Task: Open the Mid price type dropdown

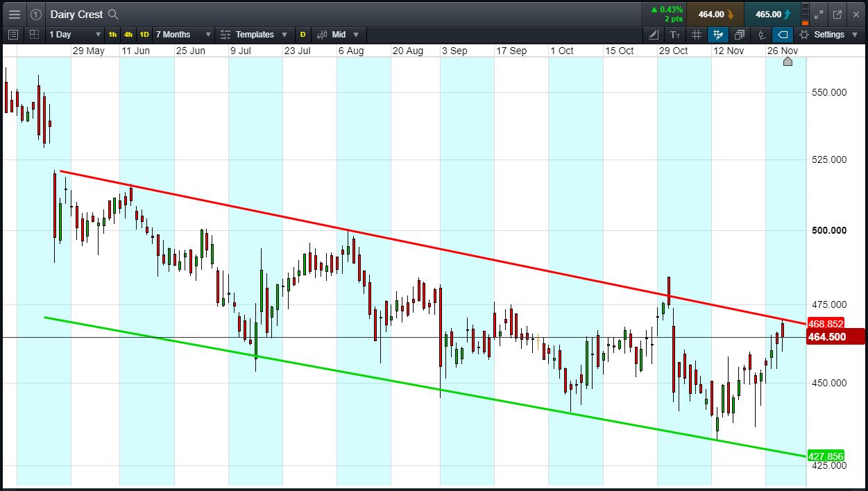Action: (x=339, y=34)
